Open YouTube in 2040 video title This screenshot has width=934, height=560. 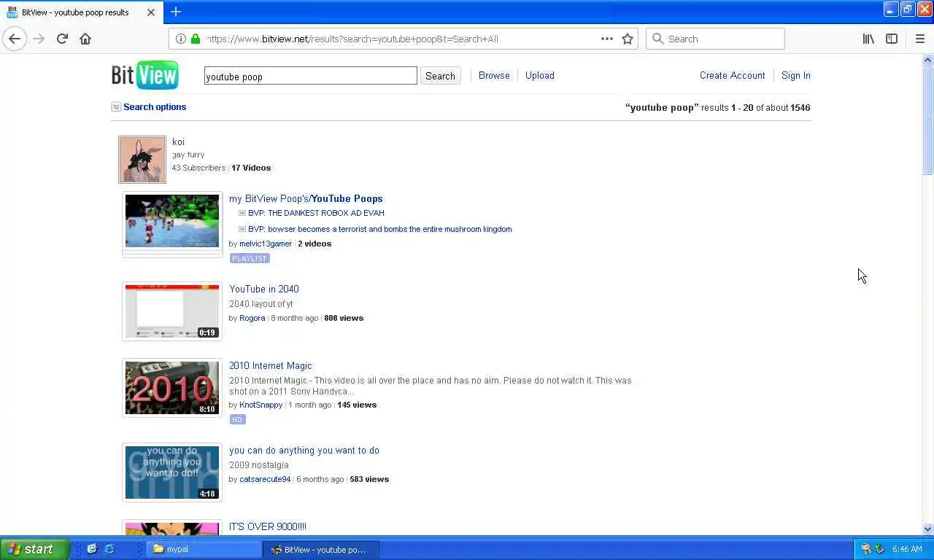click(264, 289)
